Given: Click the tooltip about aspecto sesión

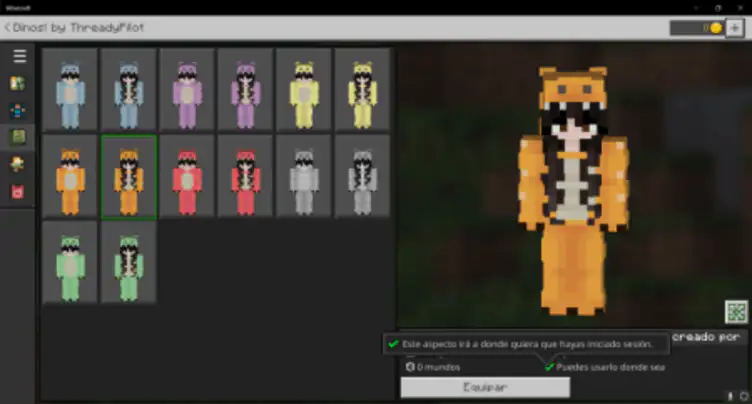Looking at the screenshot, I should click(x=526, y=344).
